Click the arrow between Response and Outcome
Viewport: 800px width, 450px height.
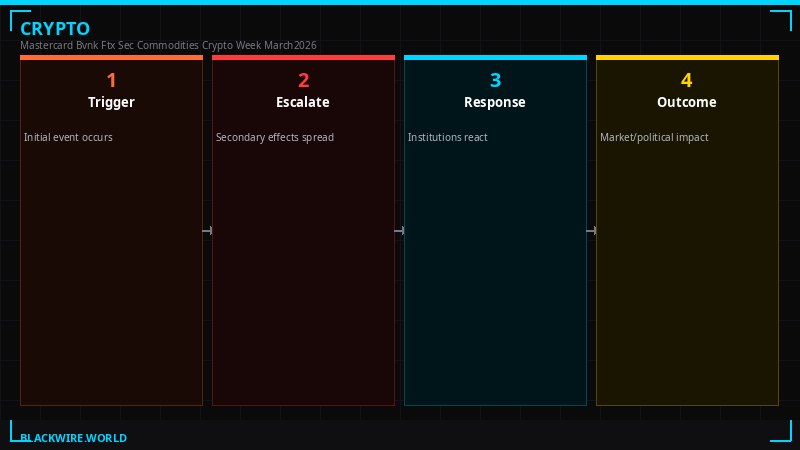coord(591,231)
